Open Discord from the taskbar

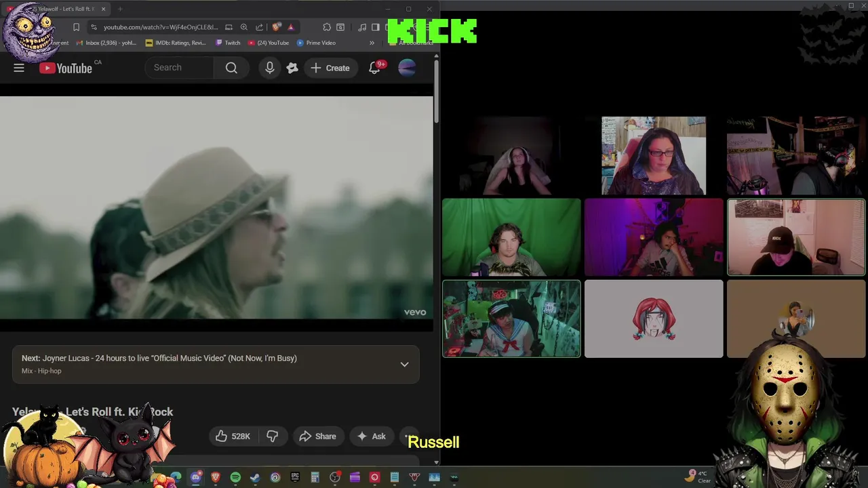click(x=196, y=477)
